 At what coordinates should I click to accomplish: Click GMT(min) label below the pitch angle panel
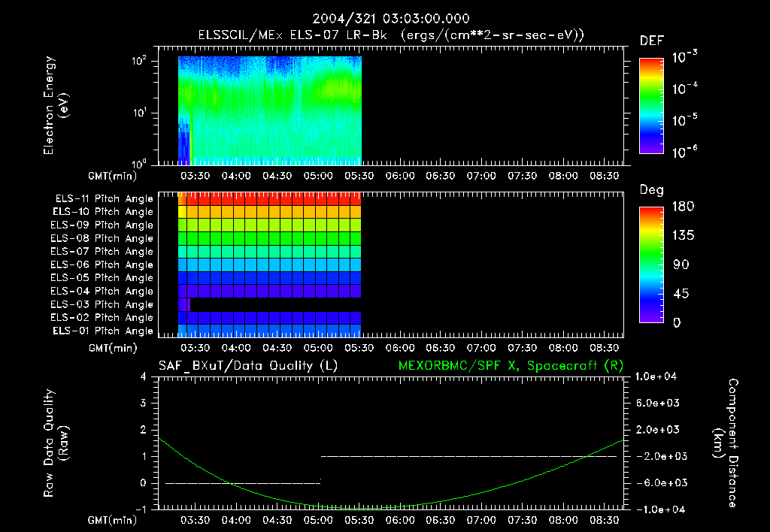pyautogui.click(x=113, y=349)
